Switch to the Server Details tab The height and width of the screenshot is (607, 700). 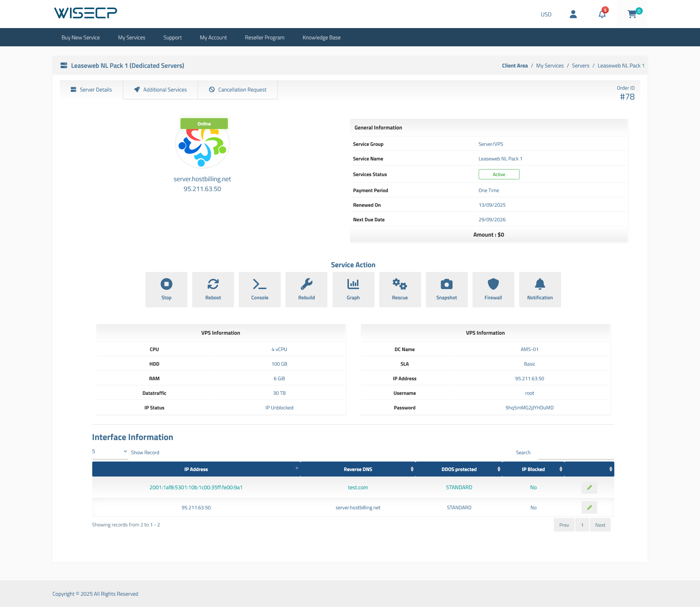click(92, 90)
